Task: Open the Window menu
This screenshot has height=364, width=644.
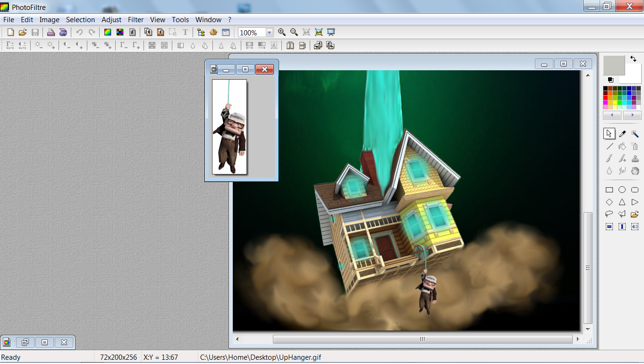Action: [x=209, y=19]
